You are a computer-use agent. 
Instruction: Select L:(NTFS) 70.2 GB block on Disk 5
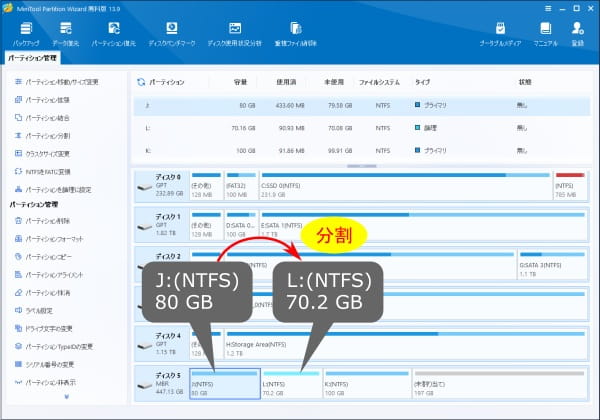click(x=291, y=384)
